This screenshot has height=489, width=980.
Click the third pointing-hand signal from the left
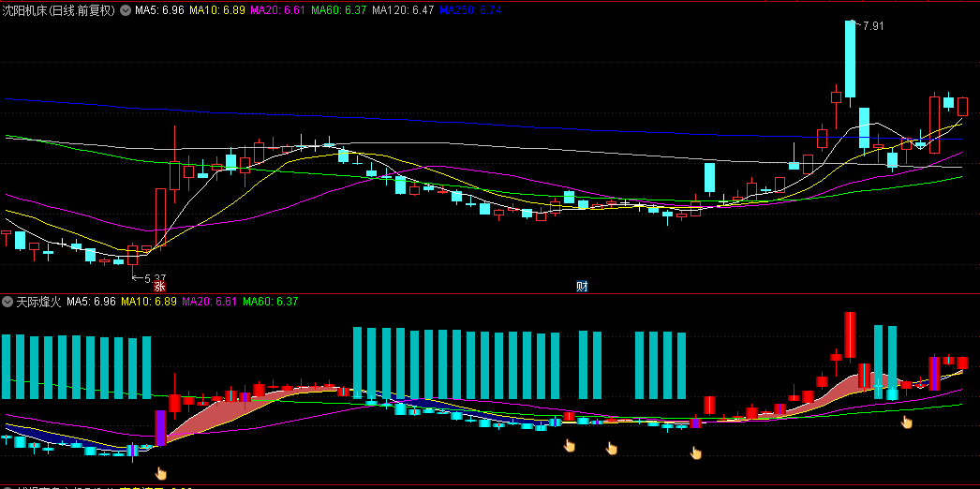[x=611, y=448]
